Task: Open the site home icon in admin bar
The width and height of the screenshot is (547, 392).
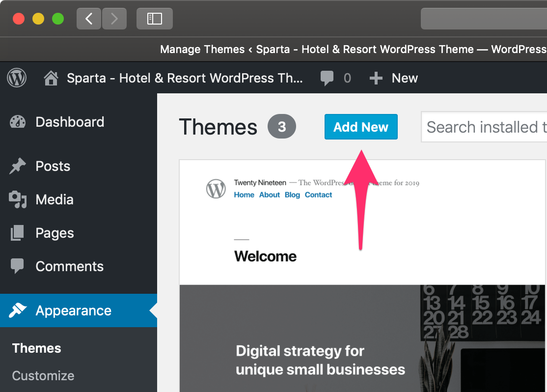Action: (x=51, y=78)
